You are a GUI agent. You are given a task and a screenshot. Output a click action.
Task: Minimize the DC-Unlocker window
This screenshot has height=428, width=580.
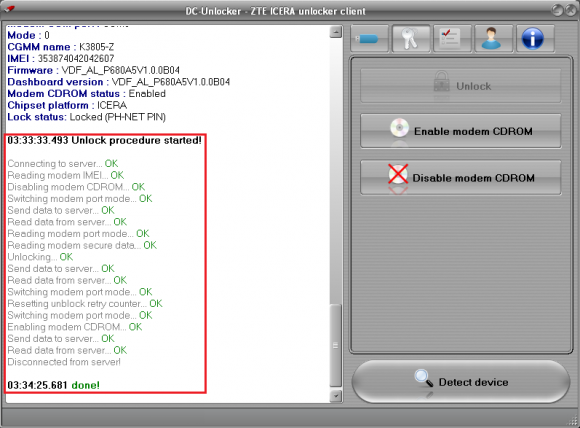point(557,10)
